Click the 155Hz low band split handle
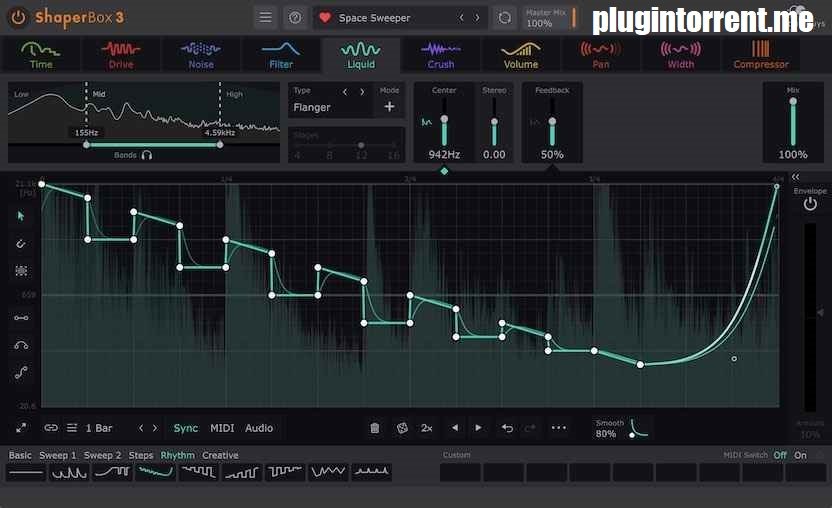Image resolution: width=832 pixels, height=508 pixels. tap(86, 144)
